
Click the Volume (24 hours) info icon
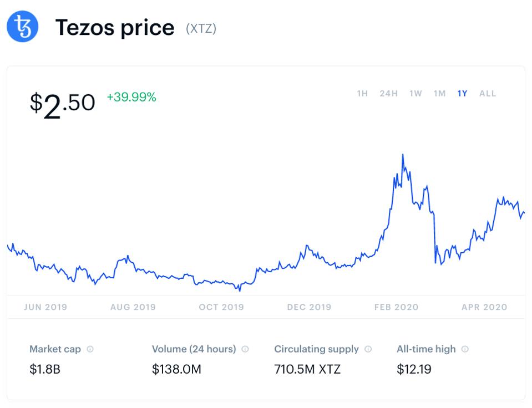click(245, 349)
